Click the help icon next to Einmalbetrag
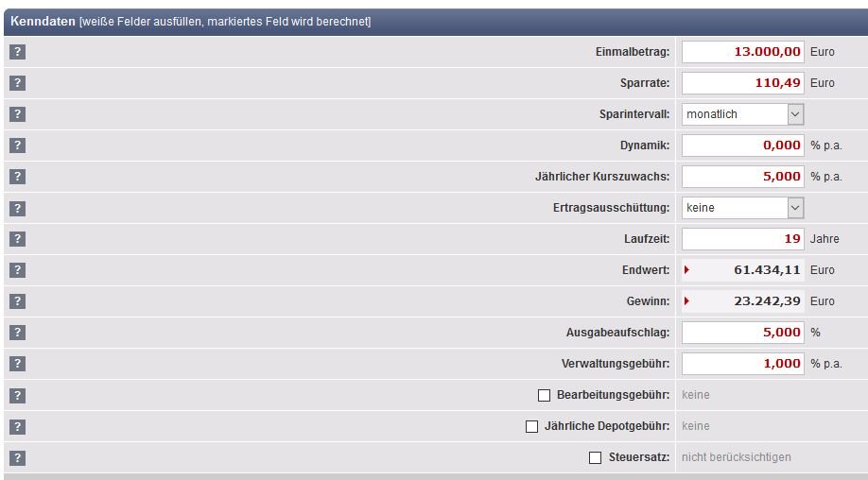This screenshot has height=480, width=868. coord(17,52)
